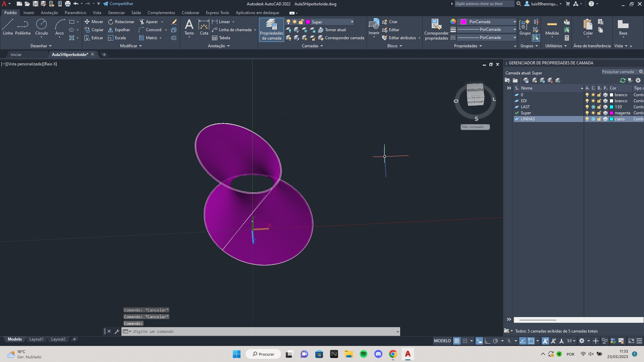The height and width of the screenshot is (362, 644).
Task: Open the Express Tools ribbon tab
Action: coord(217,13)
